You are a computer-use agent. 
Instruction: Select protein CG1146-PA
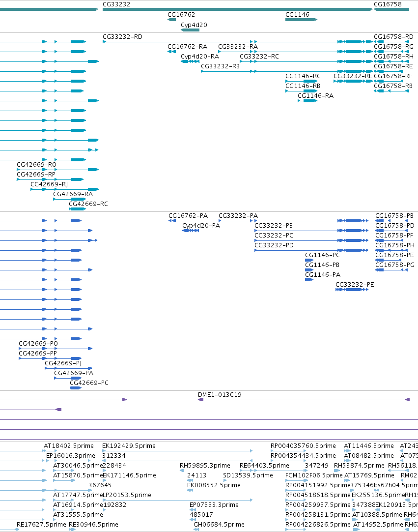coord(323,275)
